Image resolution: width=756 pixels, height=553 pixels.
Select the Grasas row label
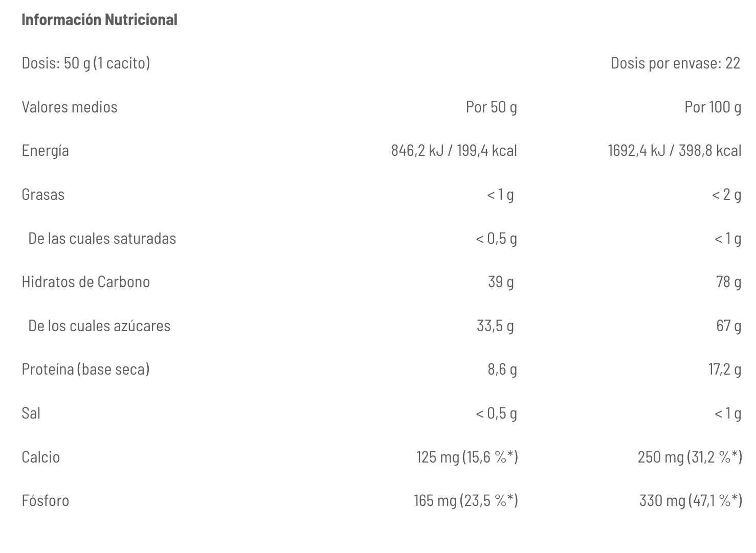[43, 195]
